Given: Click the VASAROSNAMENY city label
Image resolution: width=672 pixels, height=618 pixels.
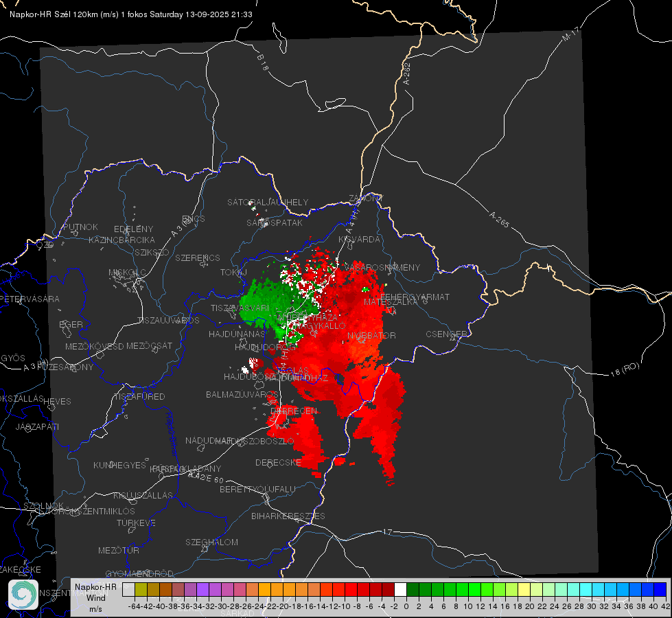Looking at the screenshot, I should pyautogui.click(x=383, y=267).
